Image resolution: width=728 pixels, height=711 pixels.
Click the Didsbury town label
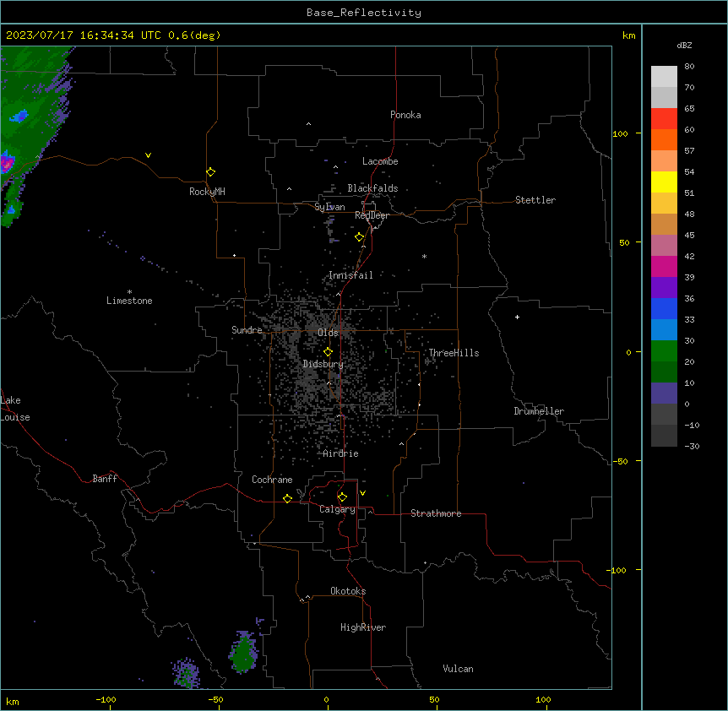coord(323,364)
